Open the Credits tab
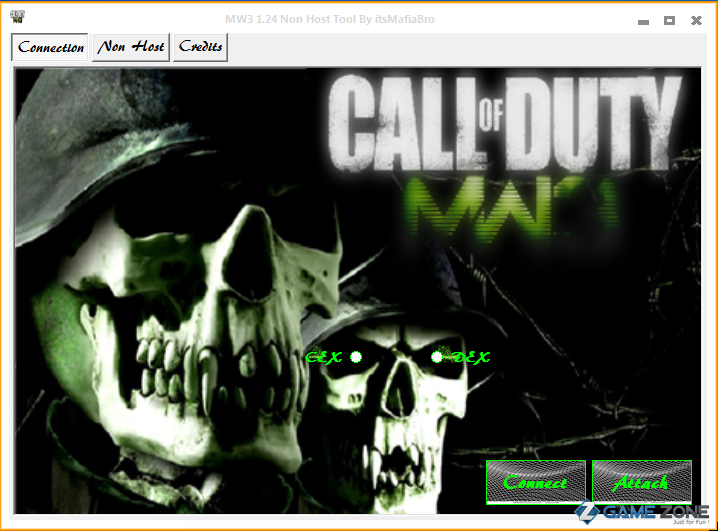 201,47
